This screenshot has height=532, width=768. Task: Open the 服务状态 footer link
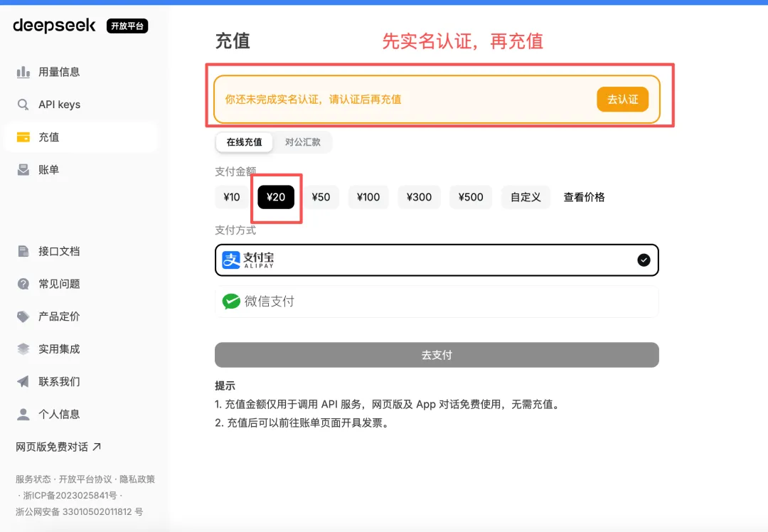[33, 479]
